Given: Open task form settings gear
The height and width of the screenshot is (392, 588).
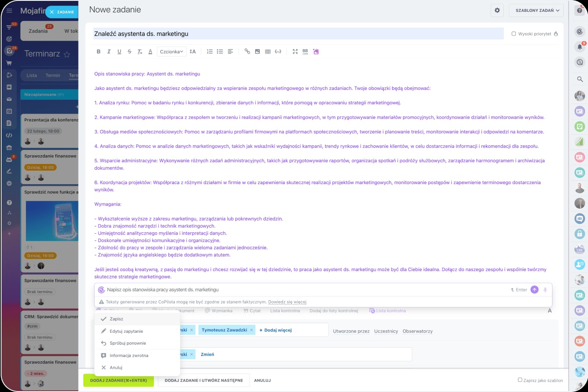Looking at the screenshot, I should (x=497, y=11).
